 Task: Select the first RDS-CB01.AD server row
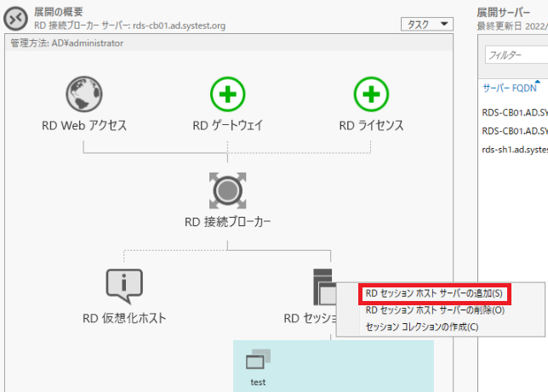pos(515,112)
